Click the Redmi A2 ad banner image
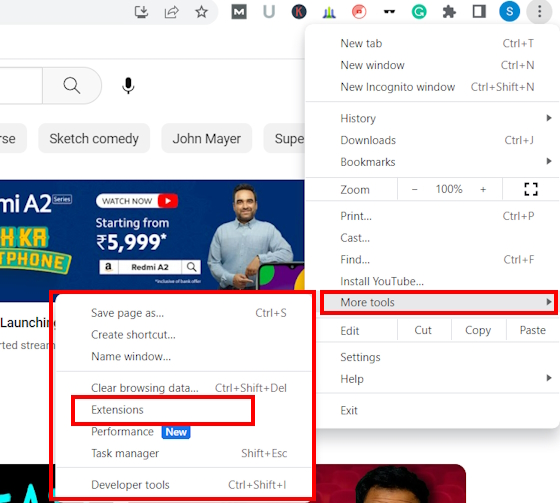560x503 pixels. [x=152, y=236]
